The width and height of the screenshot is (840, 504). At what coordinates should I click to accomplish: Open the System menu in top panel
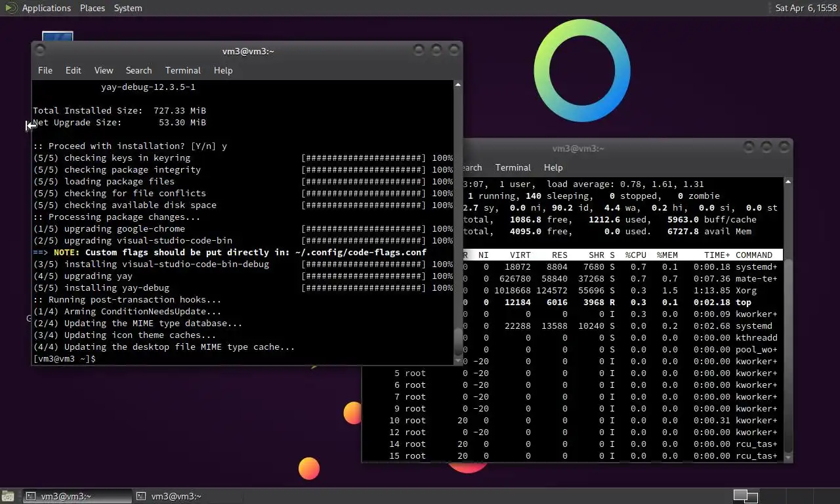tap(128, 8)
